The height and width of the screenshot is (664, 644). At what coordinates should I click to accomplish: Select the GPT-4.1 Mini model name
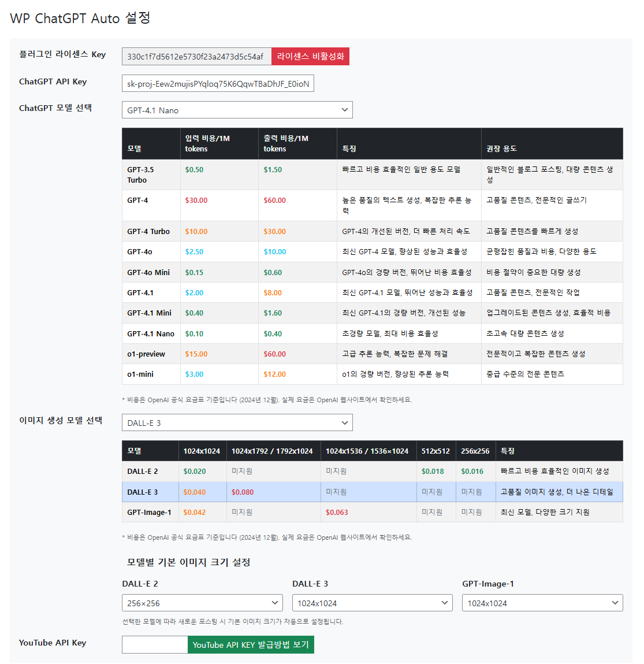coord(150,313)
